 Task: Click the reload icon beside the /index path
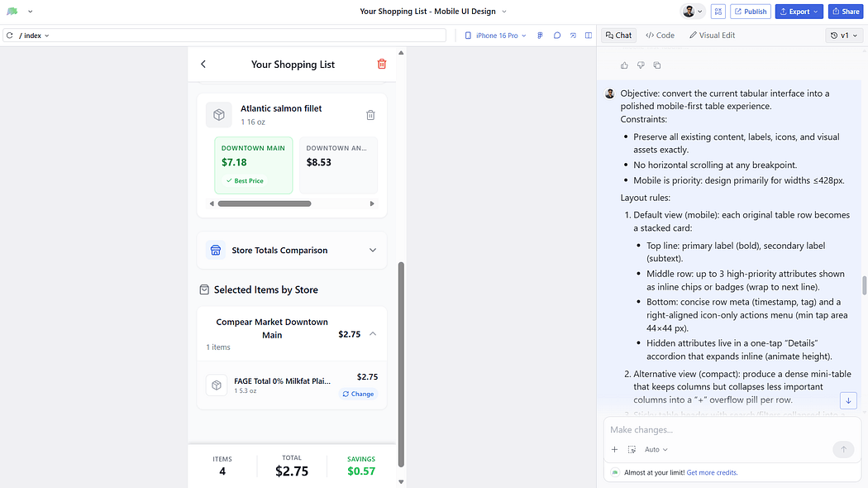point(10,36)
